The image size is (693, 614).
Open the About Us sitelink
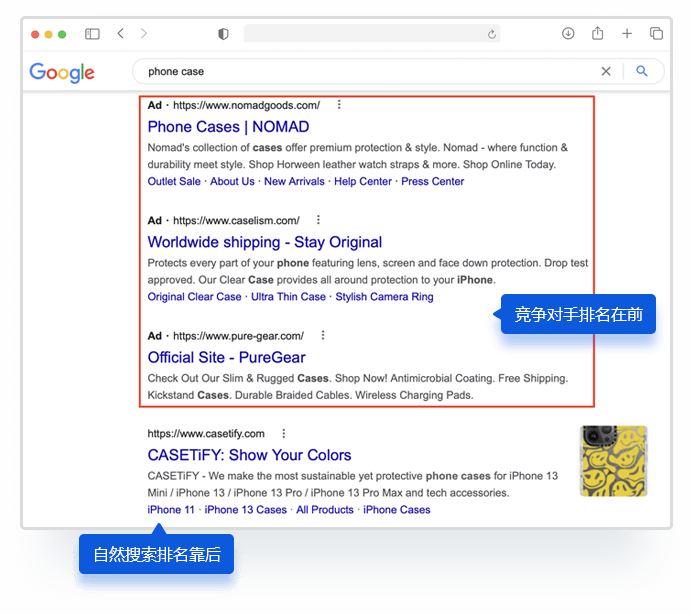pos(232,181)
